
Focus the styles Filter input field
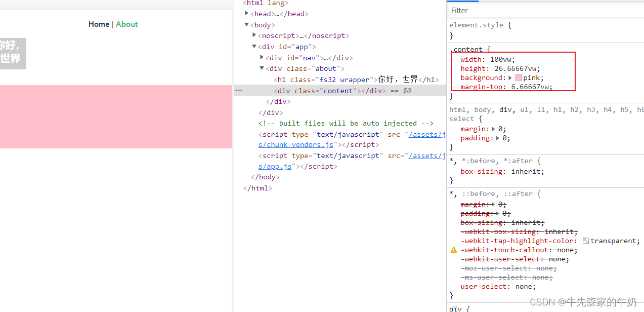coord(545,11)
